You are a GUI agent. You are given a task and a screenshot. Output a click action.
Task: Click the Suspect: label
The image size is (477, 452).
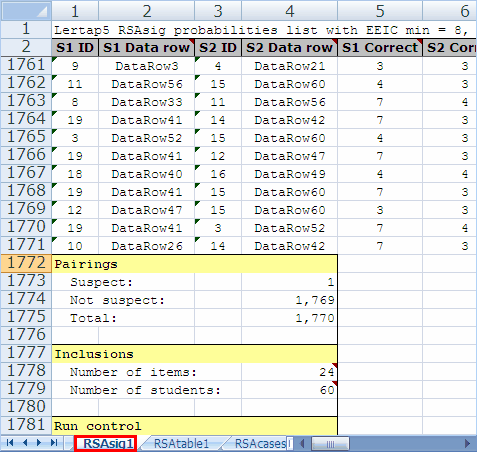pos(101,282)
